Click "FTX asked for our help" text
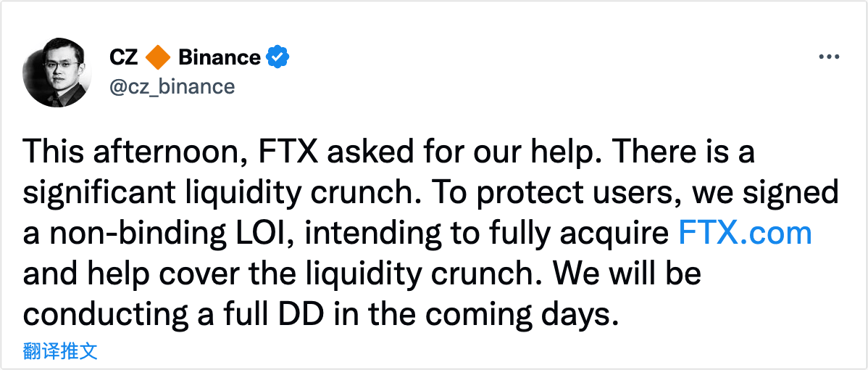868x370 pixels. pyautogui.click(x=375, y=152)
